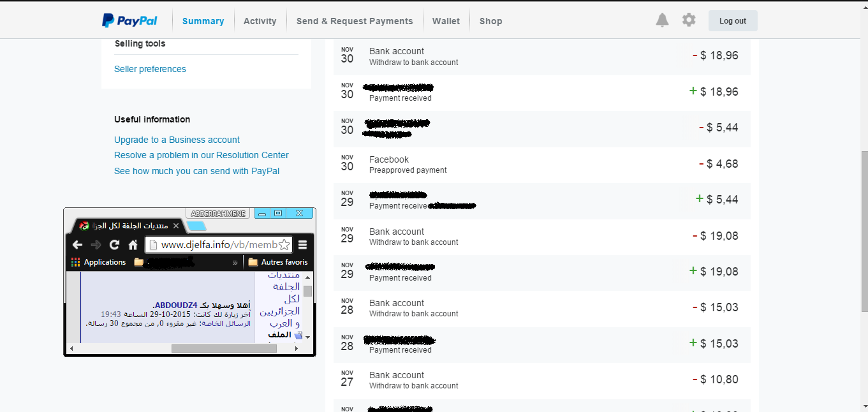
Task: Go forward in small Chrome window
Action: pos(96,245)
